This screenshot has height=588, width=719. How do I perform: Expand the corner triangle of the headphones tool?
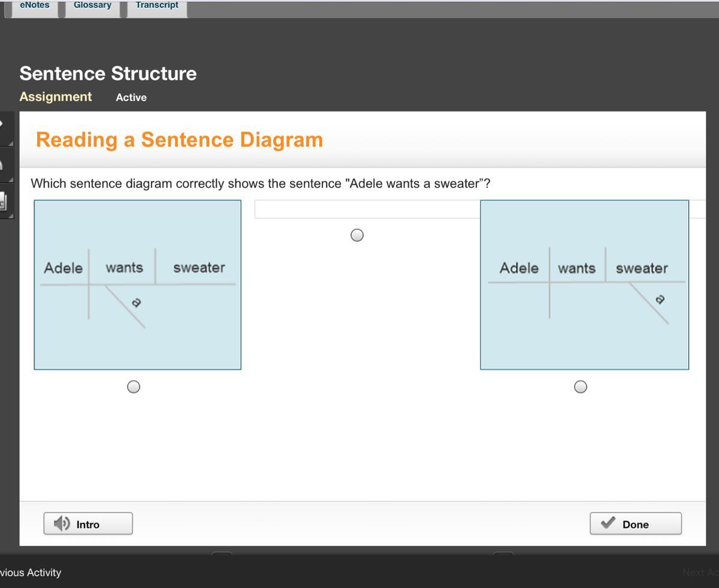pyautogui.click(x=10, y=180)
